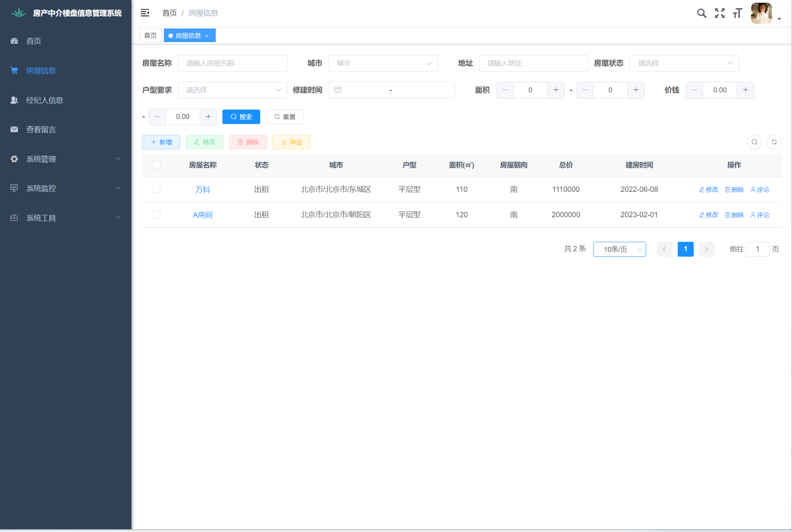Check the 万科 row checkbox
The image size is (792, 532).
(x=156, y=189)
